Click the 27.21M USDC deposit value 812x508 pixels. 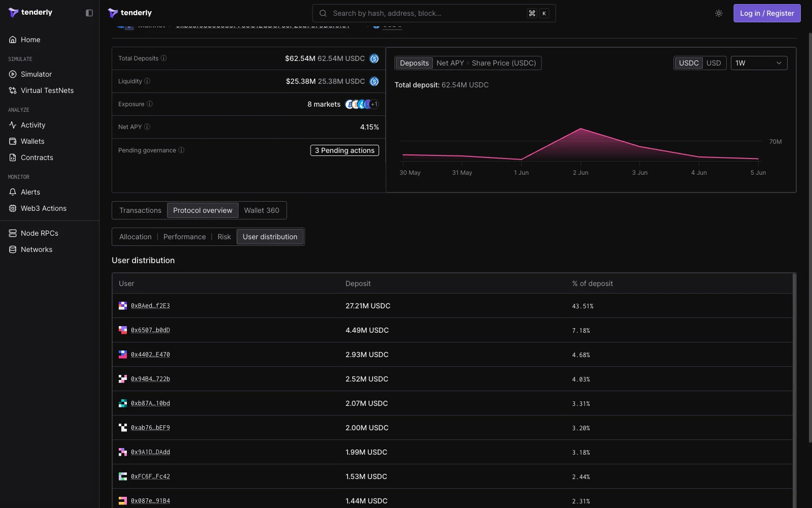tap(368, 306)
